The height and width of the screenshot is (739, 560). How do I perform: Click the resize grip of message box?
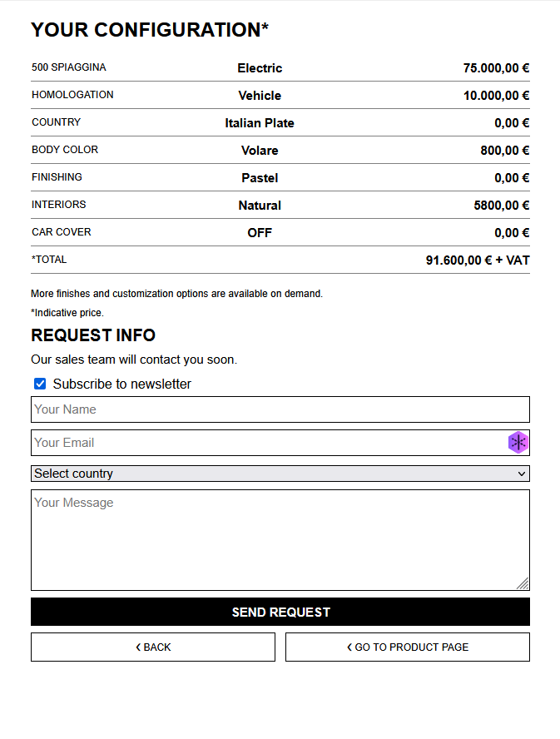click(x=523, y=583)
